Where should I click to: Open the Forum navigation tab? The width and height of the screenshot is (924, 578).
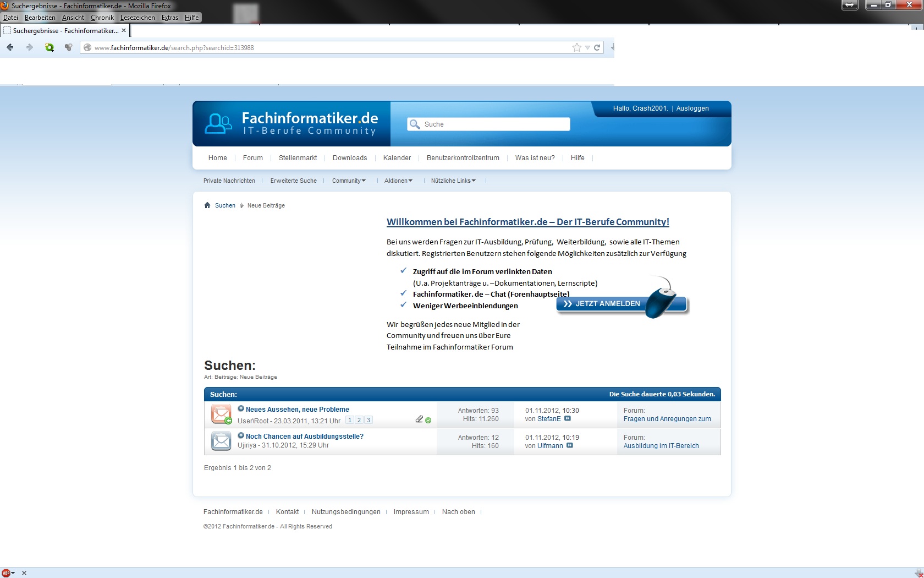point(252,157)
